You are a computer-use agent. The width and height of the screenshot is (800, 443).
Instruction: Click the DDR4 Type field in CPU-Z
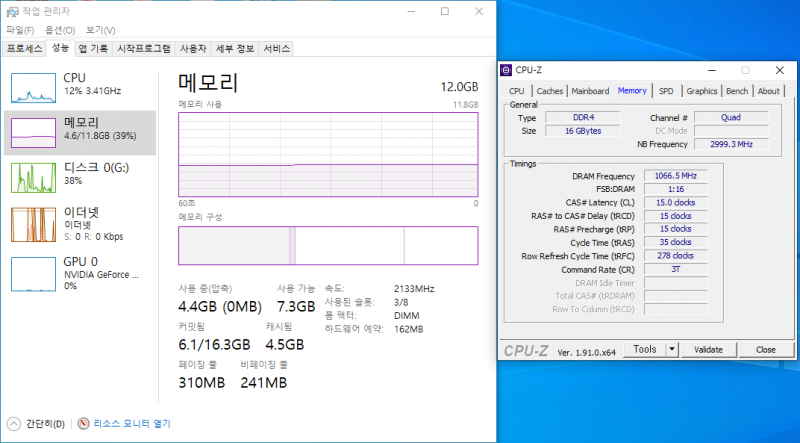[583, 117]
